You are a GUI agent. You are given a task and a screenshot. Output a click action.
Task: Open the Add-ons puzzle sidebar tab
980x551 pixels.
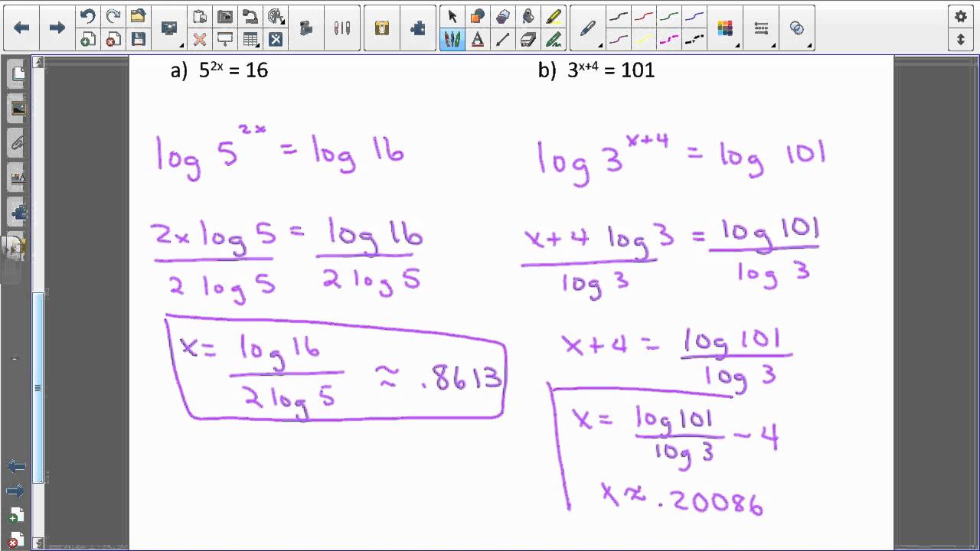click(17, 213)
